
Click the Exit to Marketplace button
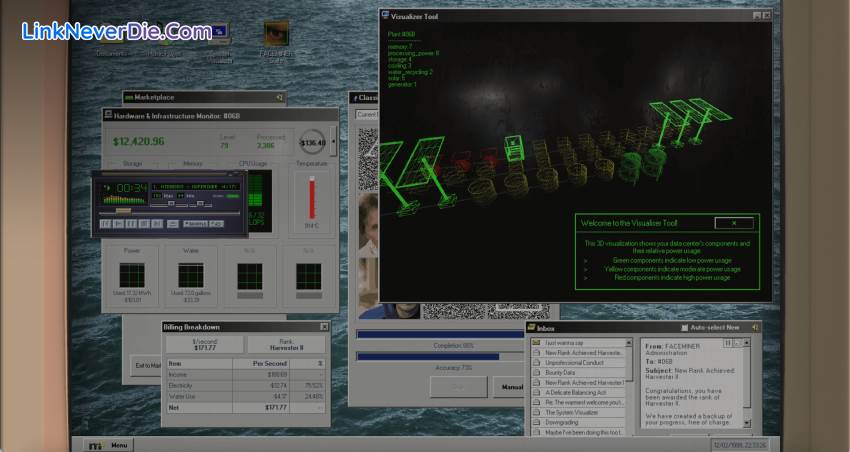pyautogui.click(x=146, y=365)
